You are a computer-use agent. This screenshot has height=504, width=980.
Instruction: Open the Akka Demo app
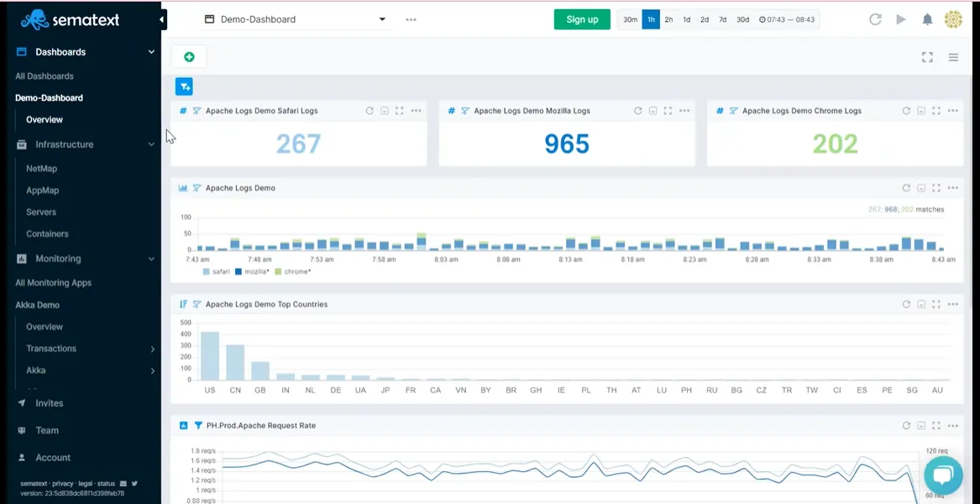click(38, 305)
